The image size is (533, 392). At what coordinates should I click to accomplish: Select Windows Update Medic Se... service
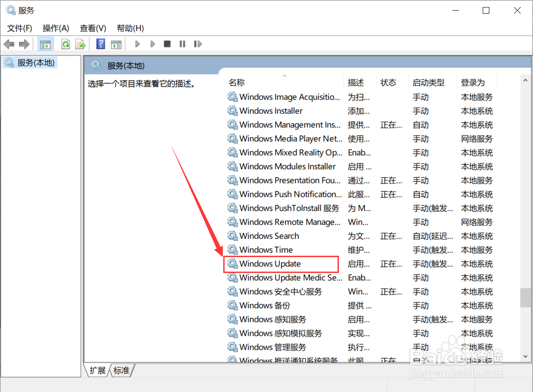291,278
